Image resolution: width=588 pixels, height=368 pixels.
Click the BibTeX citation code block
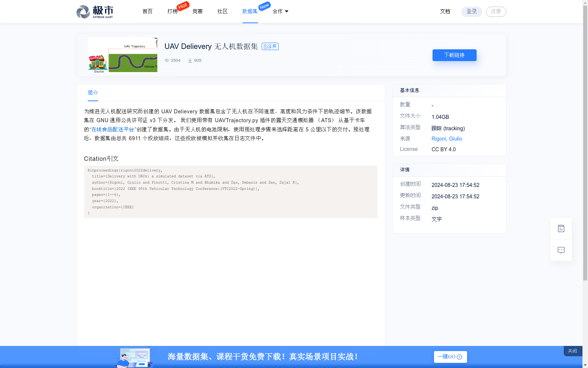230,192
